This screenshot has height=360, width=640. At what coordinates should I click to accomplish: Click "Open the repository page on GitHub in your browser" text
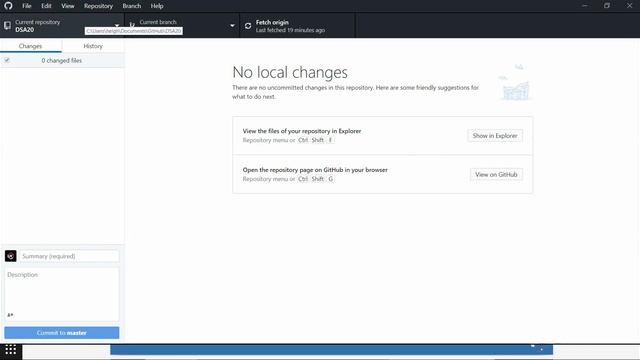pyautogui.click(x=315, y=170)
